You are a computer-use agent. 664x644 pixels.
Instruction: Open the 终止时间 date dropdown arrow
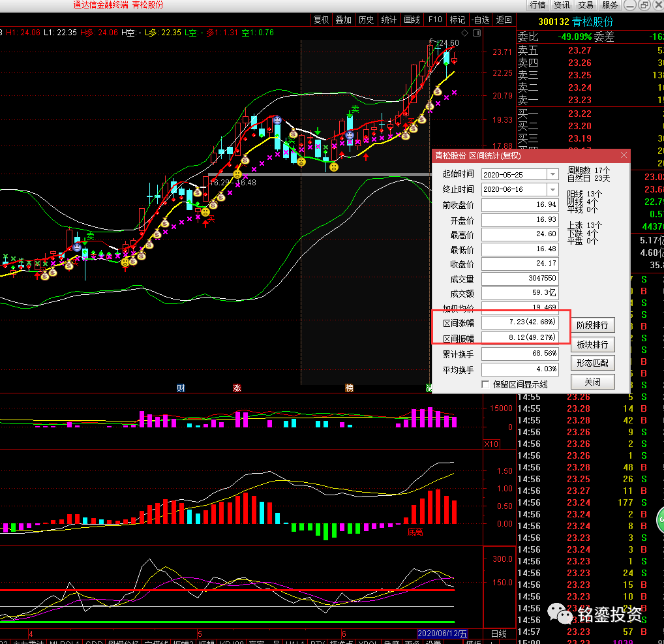point(552,189)
